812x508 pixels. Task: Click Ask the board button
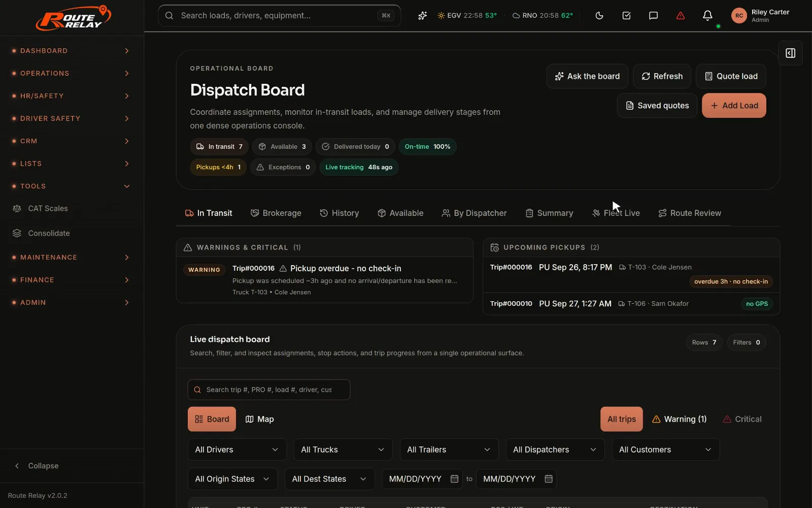pos(587,76)
